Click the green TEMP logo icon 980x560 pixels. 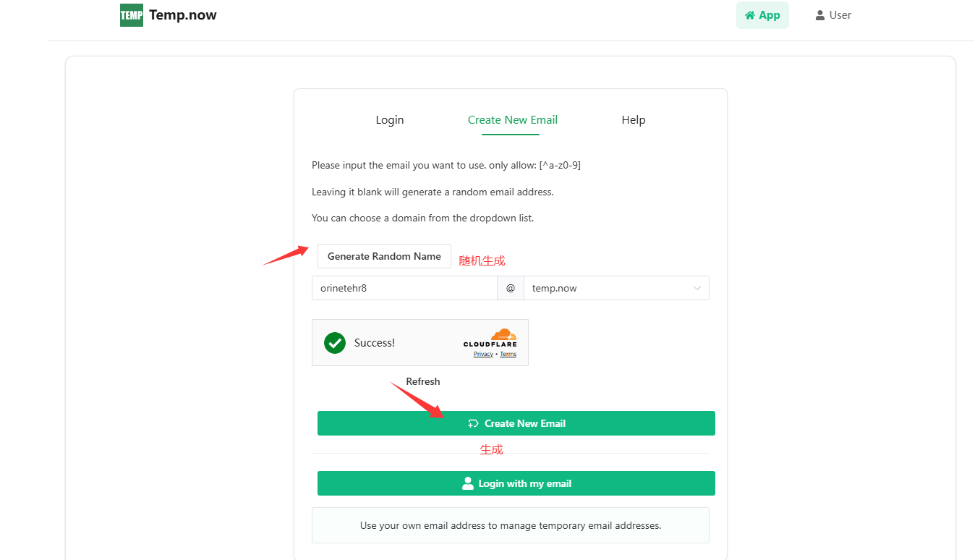coord(131,15)
